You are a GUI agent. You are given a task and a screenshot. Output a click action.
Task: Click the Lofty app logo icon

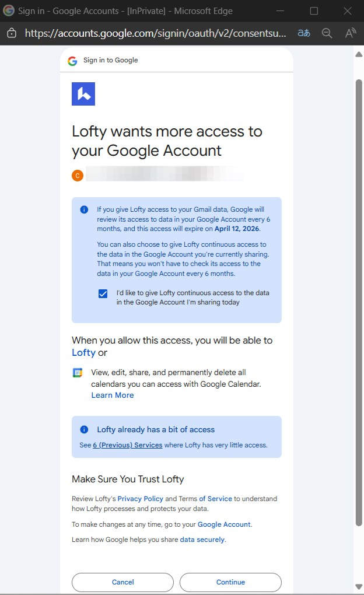(83, 94)
